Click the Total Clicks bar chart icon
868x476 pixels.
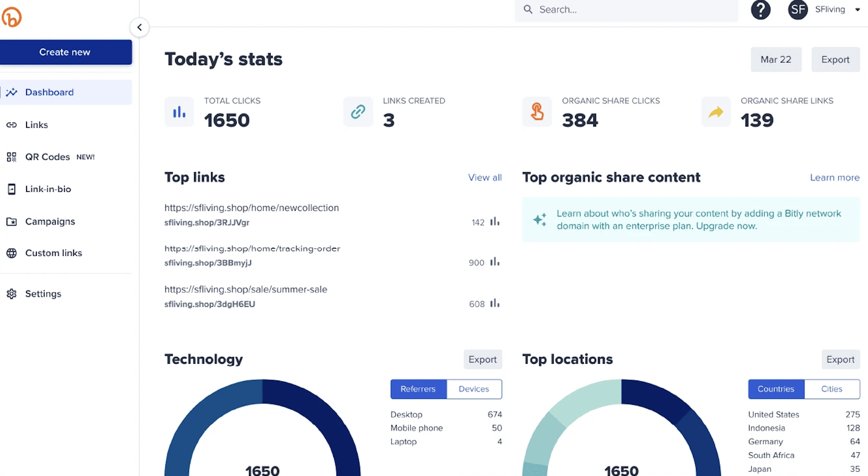(x=179, y=111)
